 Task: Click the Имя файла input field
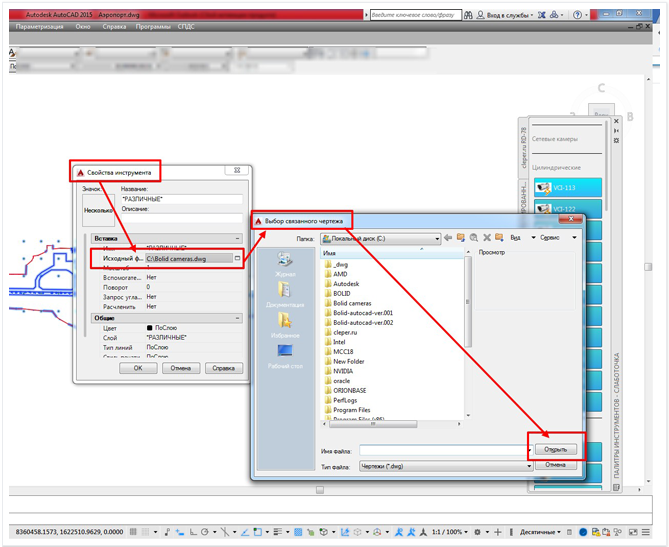[443, 450]
